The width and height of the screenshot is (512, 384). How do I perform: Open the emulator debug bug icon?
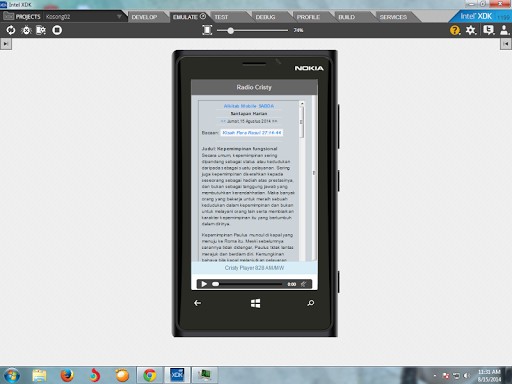tap(26, 30)
